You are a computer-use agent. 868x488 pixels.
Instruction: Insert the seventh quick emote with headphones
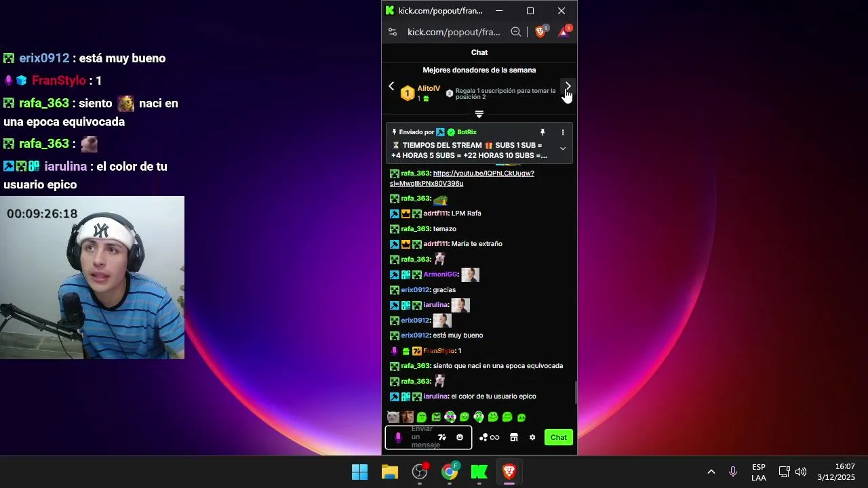[x=479, y=417]
